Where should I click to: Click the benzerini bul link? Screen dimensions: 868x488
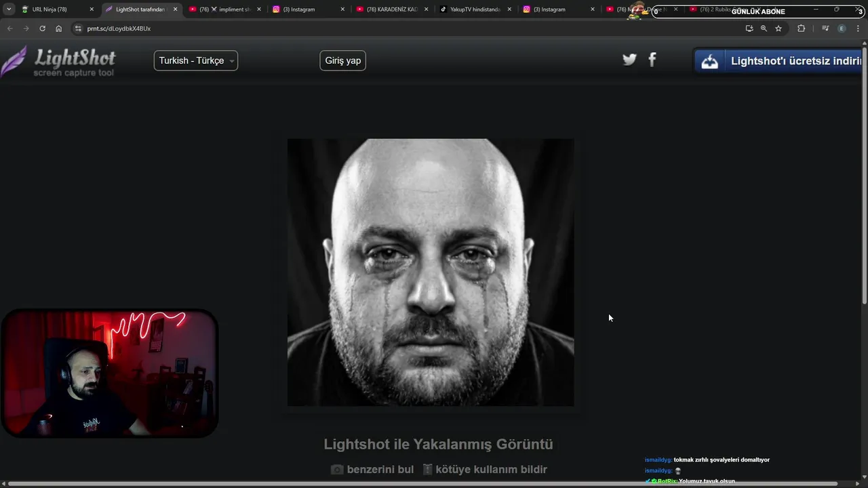(x=380, y=469)
